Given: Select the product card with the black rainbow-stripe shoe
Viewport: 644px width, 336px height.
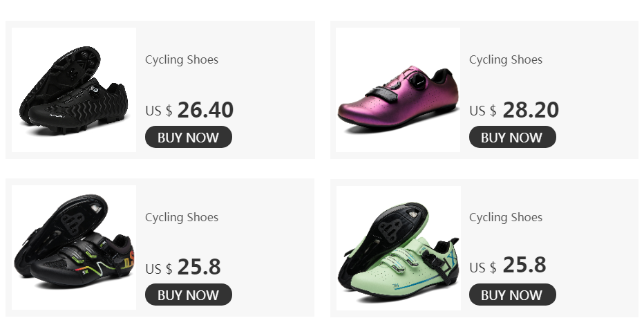Looking at the screenshot, I should click(160, 248).
